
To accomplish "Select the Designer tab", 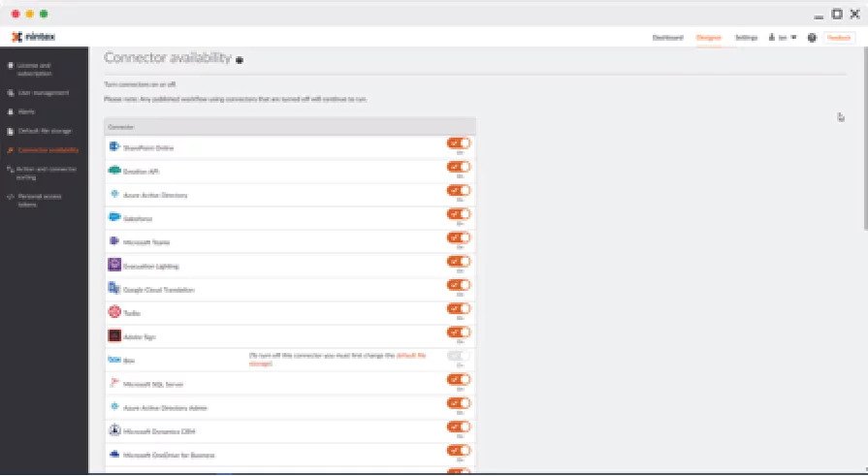I will 709,38.
